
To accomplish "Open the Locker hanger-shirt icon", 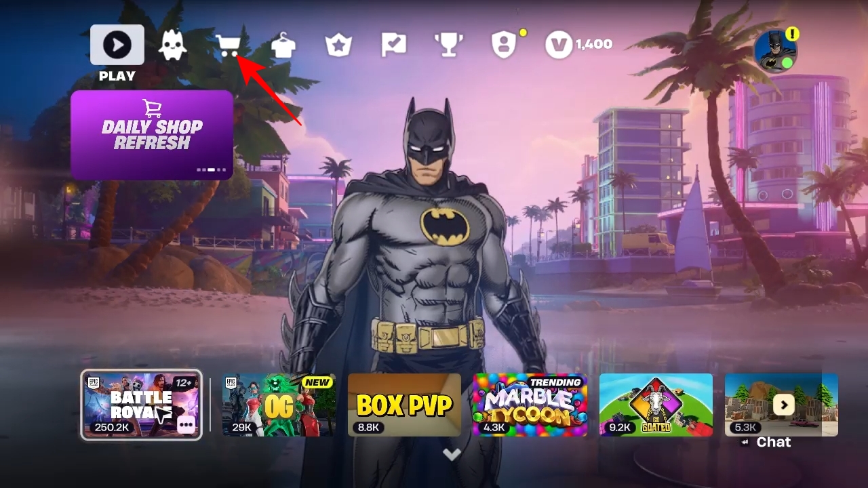I will [283, 45].
